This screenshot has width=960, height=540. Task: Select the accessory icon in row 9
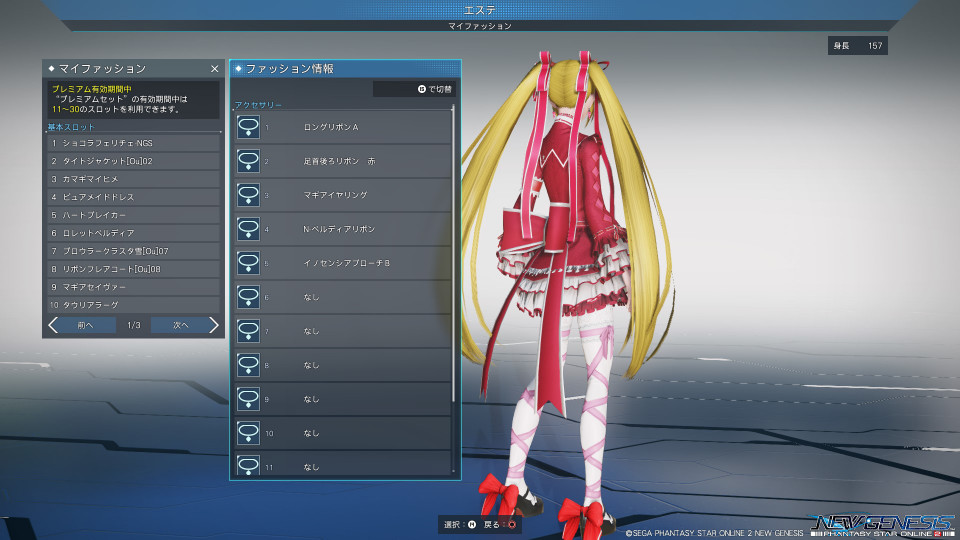click(x=248, y=399)
